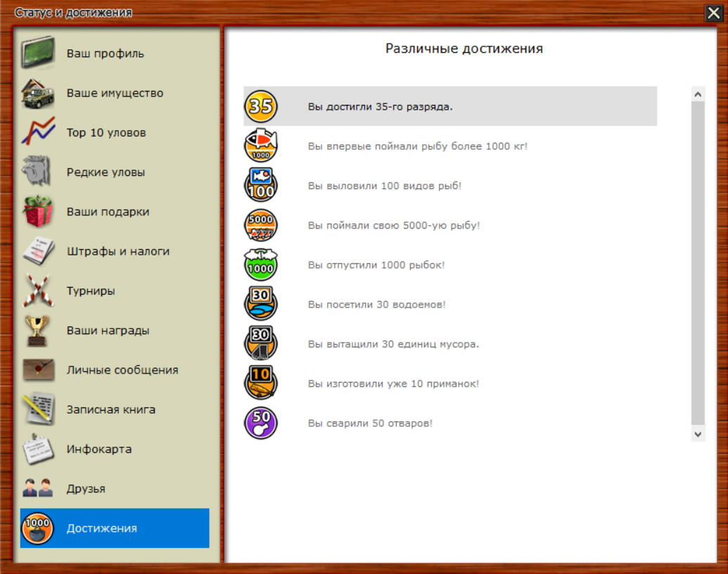Show the Top 10 уловов chart

tap(106, 132)
